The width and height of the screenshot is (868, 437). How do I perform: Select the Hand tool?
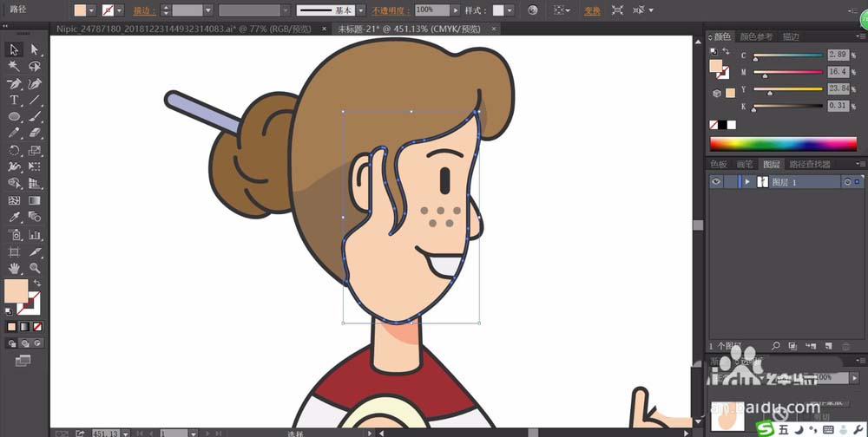(x=14, y=269)
